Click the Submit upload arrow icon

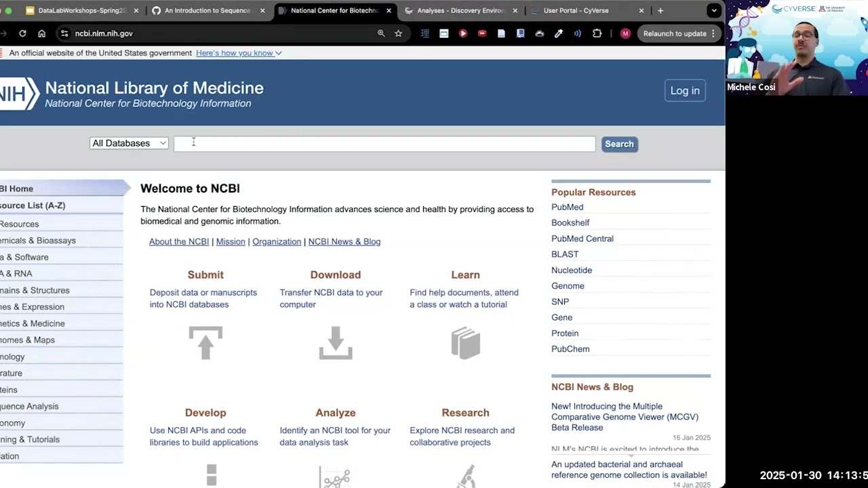click(205, 342)
